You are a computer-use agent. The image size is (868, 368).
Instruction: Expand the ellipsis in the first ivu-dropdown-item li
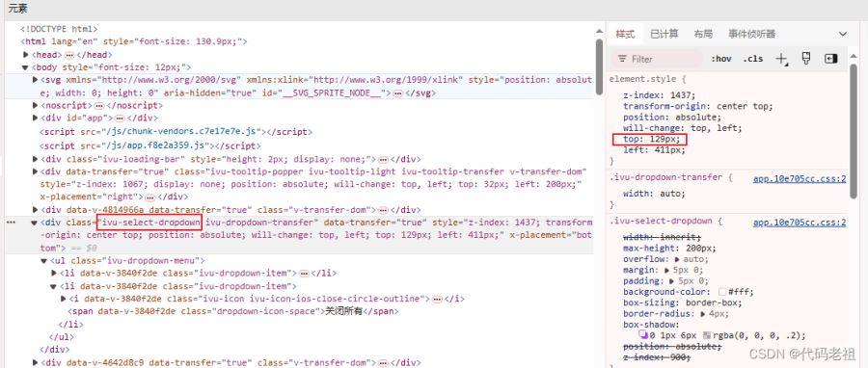(x=304, y=274)
